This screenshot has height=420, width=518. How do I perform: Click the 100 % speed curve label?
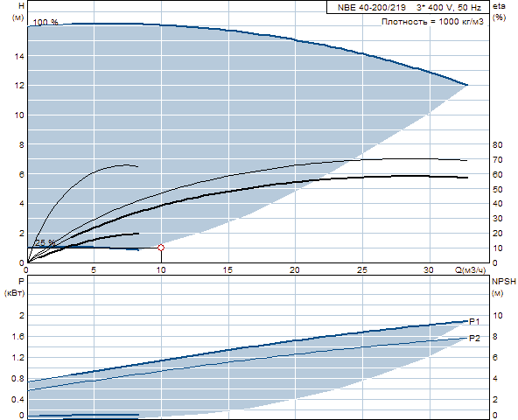coord(45,23)
